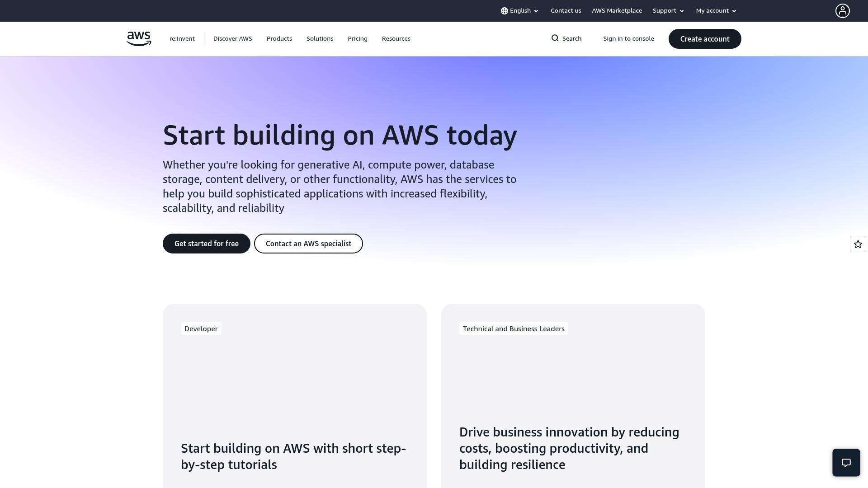Go to AWS Marketplace

[x=617, y=11]
